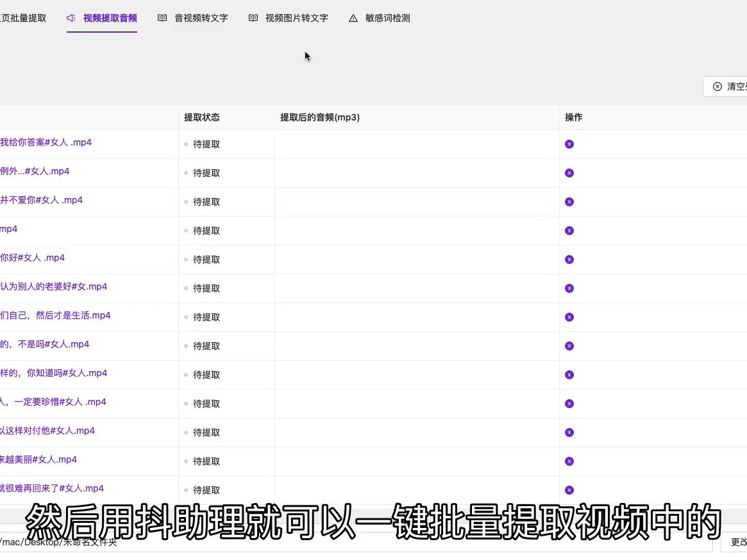Open file 并不爱你#女人 .mp4
This screenshot has width=747, height=560.
42,200
